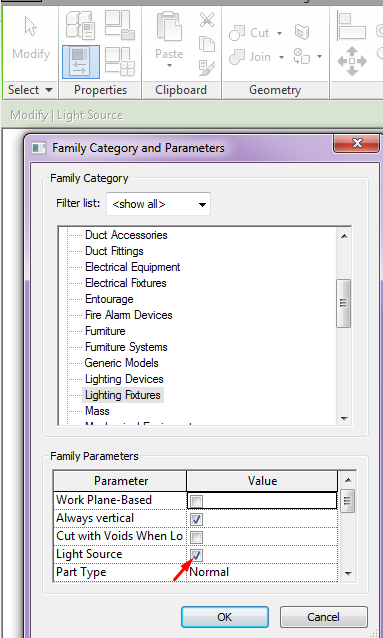Screen dimensions: 383x638
Task: Click the Always vertical parameter name cell
Action: click(120, 518)
